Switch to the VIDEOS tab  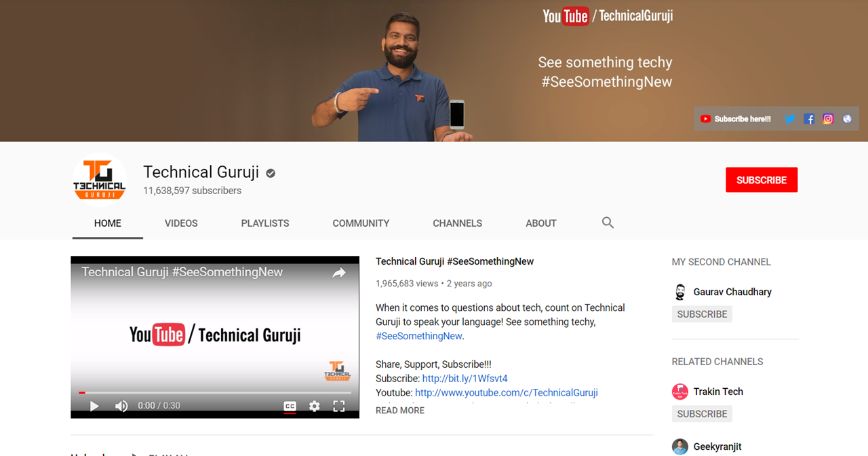[181, 223]
